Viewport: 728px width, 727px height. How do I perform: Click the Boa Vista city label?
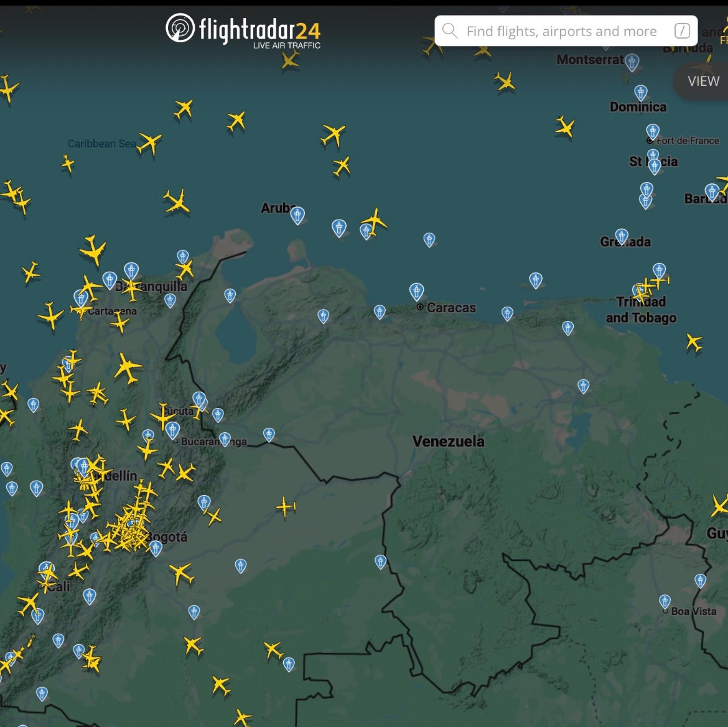click(x=694, y=611)
